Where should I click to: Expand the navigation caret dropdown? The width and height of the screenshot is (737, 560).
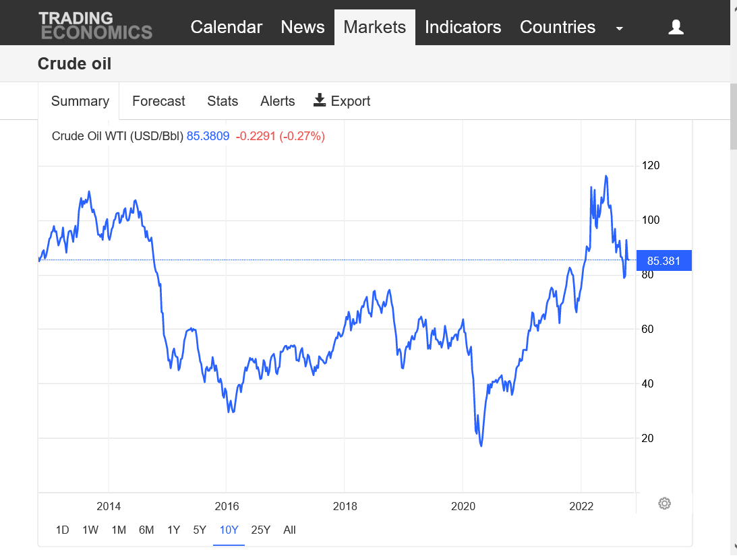(x=620, y=28)
